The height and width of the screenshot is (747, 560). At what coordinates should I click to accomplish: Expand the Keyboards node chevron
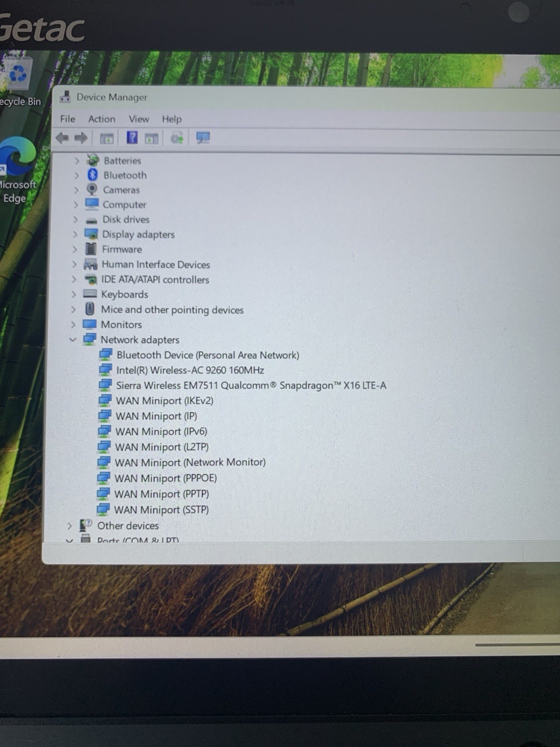click(x=74, y=294)
